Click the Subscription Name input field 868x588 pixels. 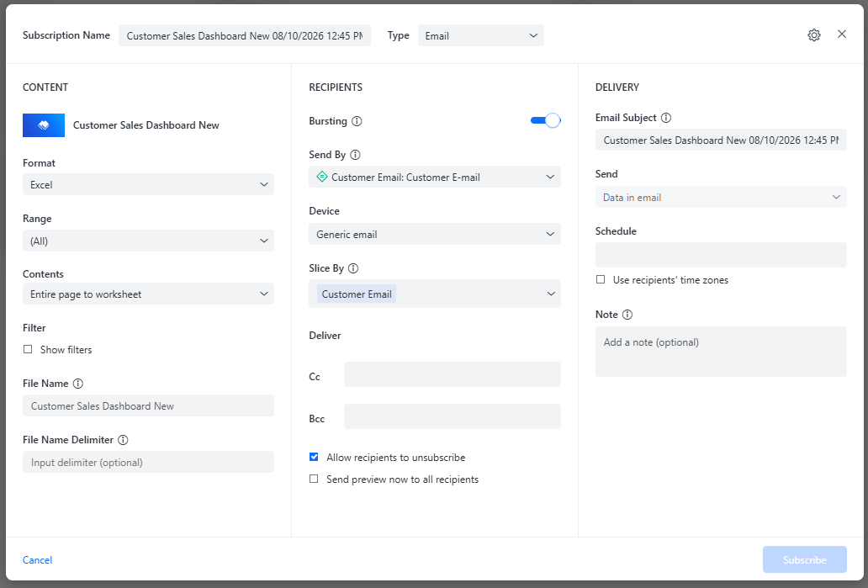[x=245, y=35]
